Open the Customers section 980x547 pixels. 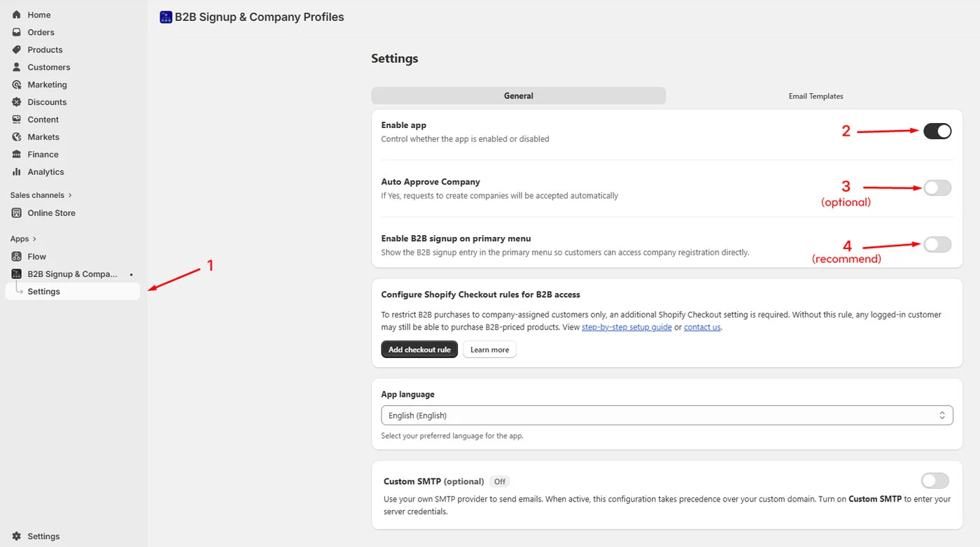point(48,66)
